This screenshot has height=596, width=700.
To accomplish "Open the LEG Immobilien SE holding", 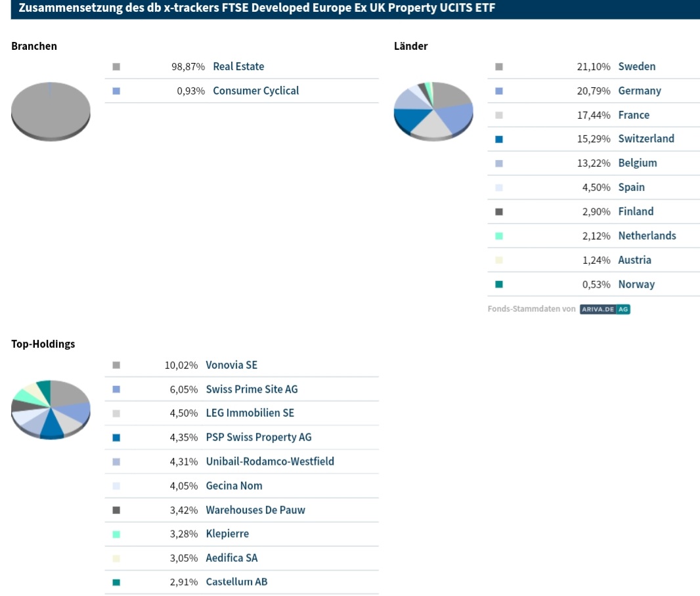I will click(250, 413).
